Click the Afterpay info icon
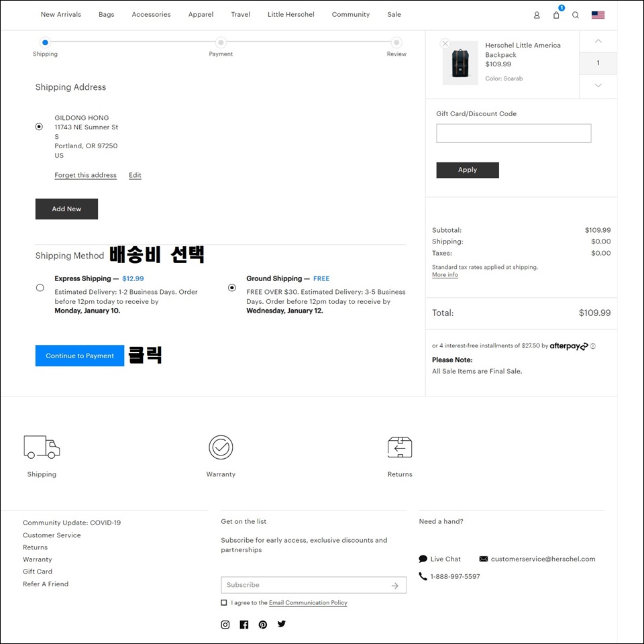Viewport: 644px width, 644px height. tap(592, 346)
